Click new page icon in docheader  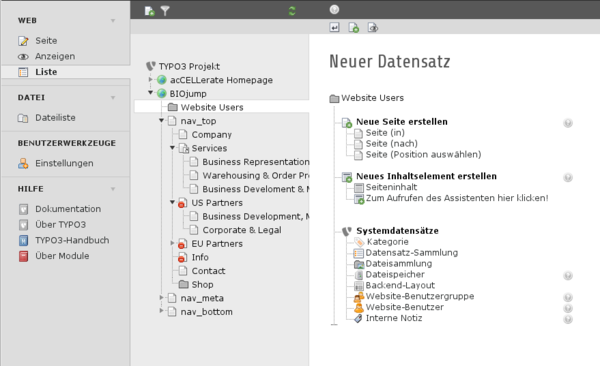(x=354, y=28)
